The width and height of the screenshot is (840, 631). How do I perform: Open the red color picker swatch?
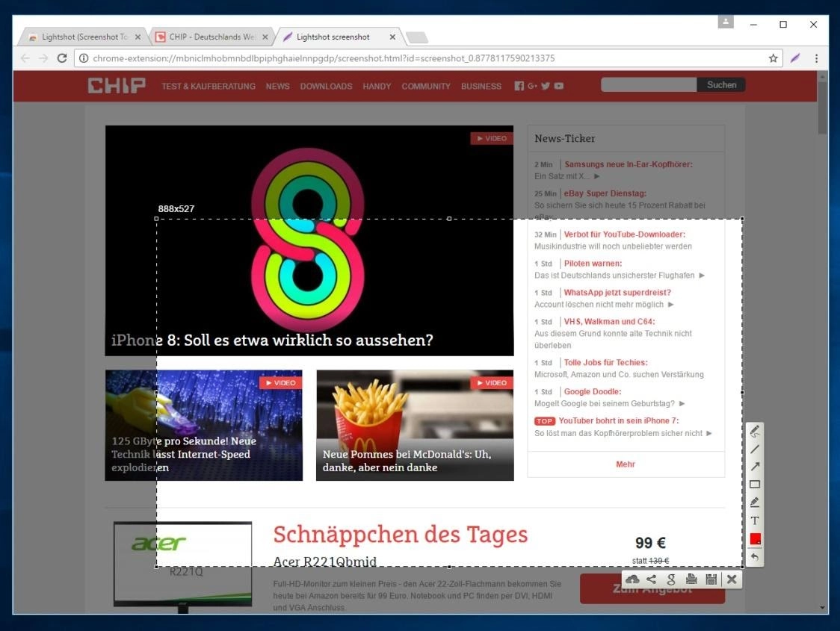(x=755, y=539)
